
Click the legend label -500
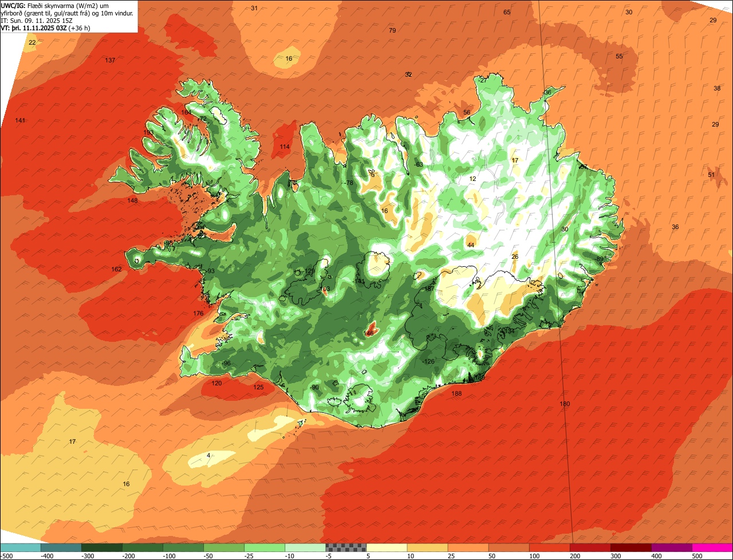coord(6,556)
